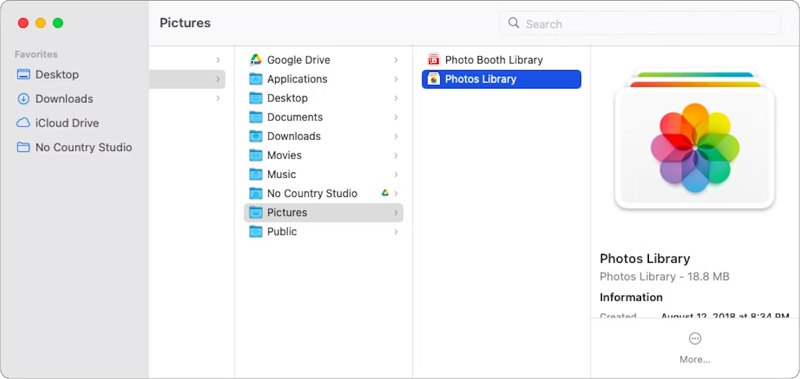
Task: Click the 'Pictures' window title
Action: (185, 23)
